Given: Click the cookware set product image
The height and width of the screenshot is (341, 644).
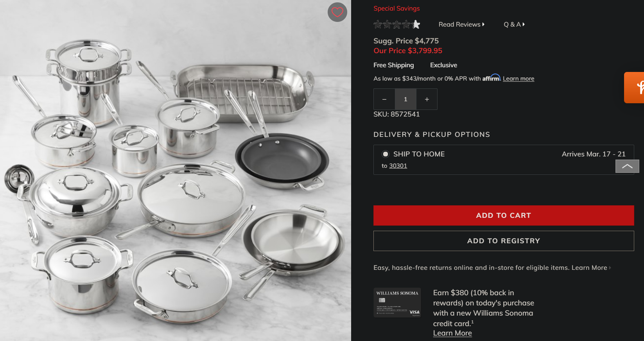Looking at the screenshot, I should (176, 170).
